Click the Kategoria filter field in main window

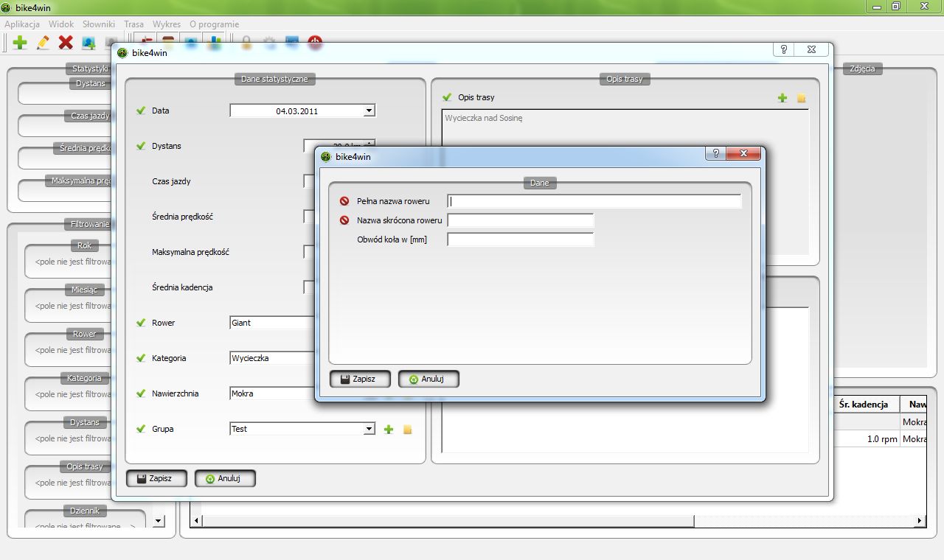72,394
